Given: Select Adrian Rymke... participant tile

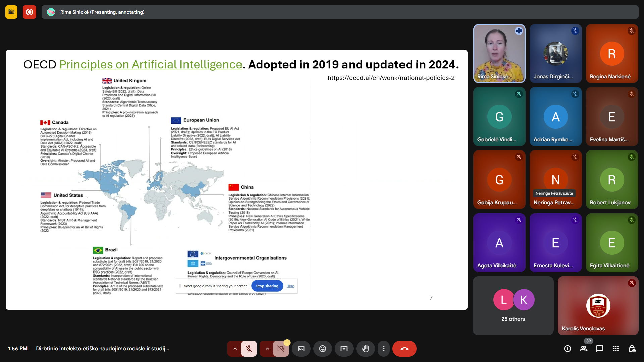Looking at the screenshot, I should point(555,117).
